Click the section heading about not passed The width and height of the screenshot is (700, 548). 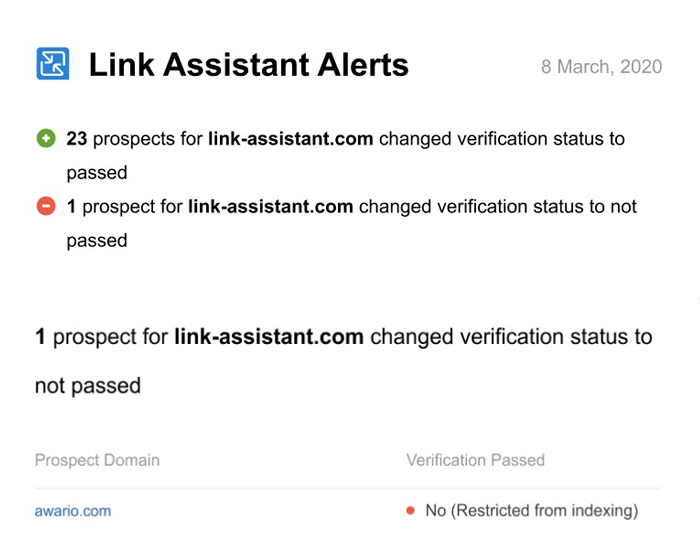(x=344, y=361)
